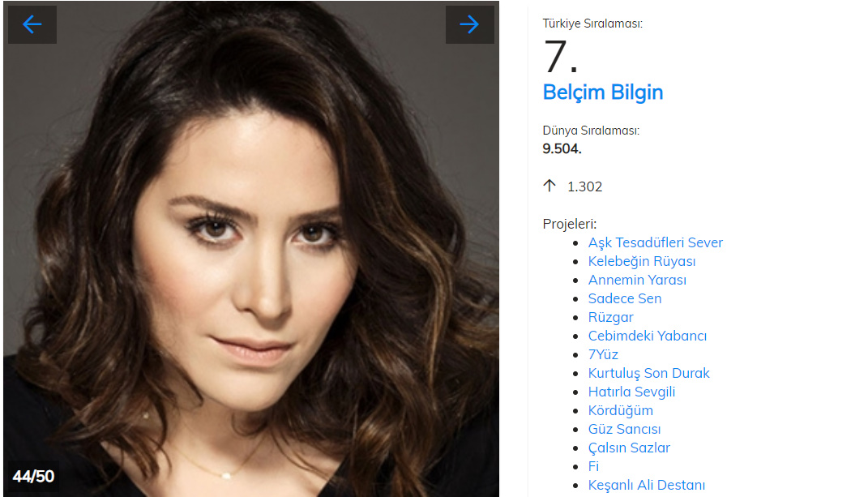Select Annemin Yarası from projects
The height and width of the screenshot is (497, 868).
point(636,280)
